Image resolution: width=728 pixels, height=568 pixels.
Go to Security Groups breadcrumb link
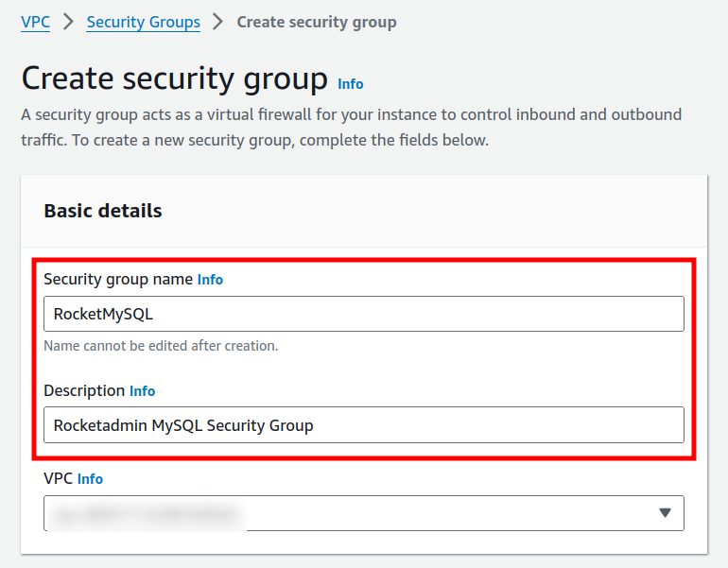143,22
